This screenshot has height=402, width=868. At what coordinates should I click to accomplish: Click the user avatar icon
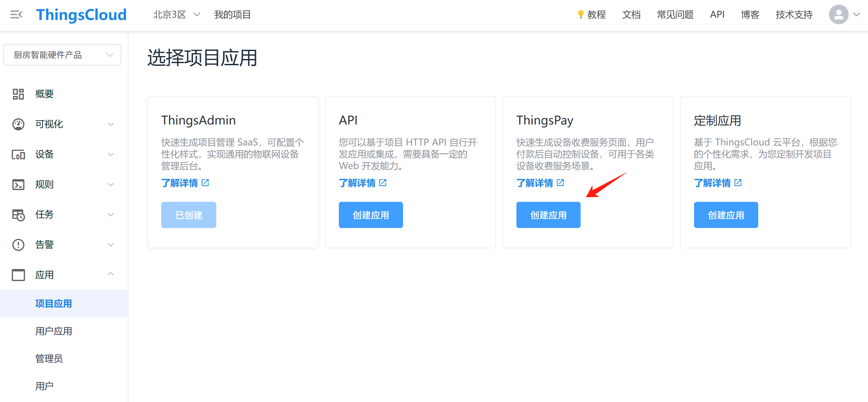(x=839, y=14)
